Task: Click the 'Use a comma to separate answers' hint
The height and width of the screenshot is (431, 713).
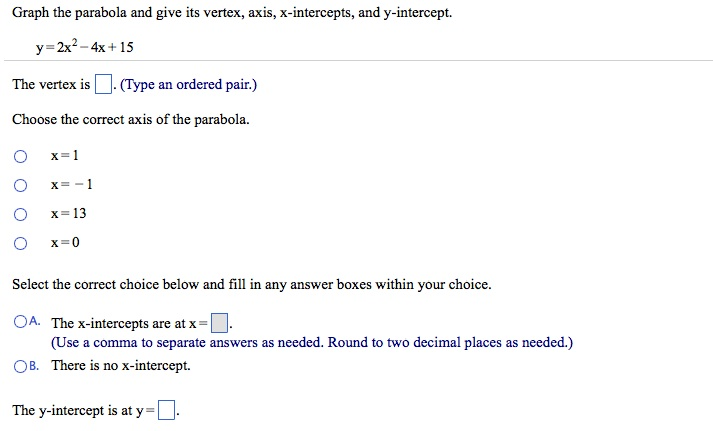Action: coord(311,343)
